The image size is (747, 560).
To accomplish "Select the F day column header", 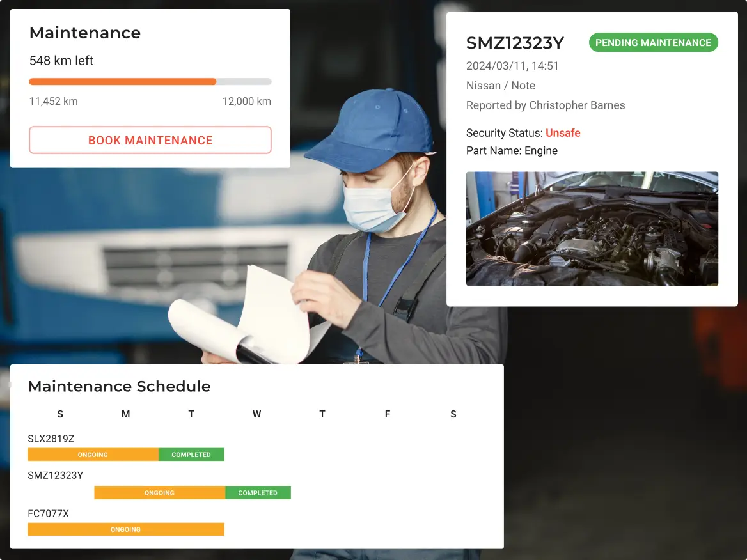I will pyautogui.click(x=388, y=414).
